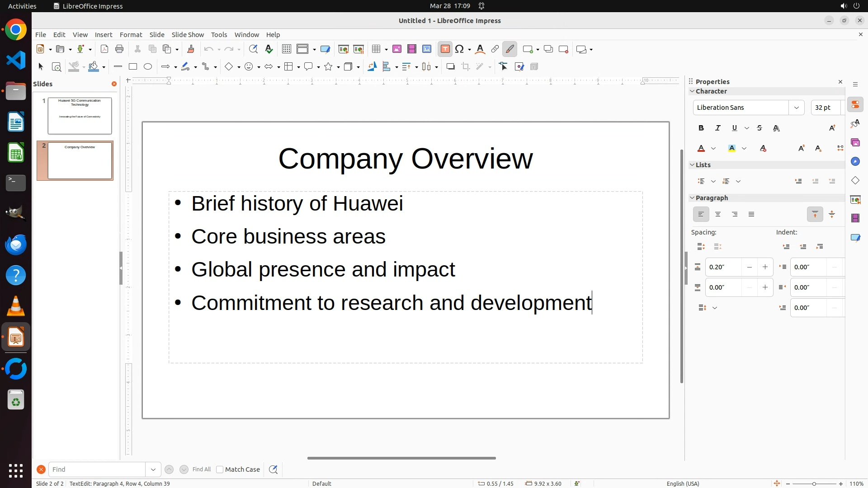This screenshot has height=488, width=868.
Task: Select slide 1 thumbnail
Action: [x=80, y=116]
